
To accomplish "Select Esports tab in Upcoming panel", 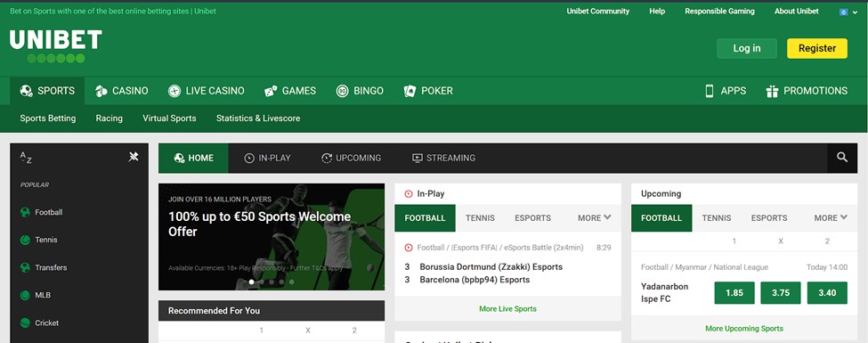I will tap(769, 217).
